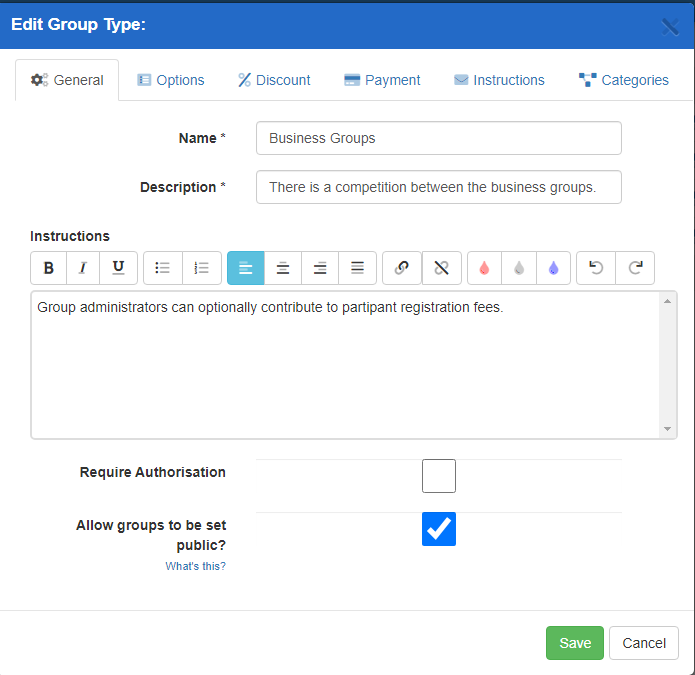Click the underline formatting icon
This screenshot has width=695, height=675.
pos(118,268)
